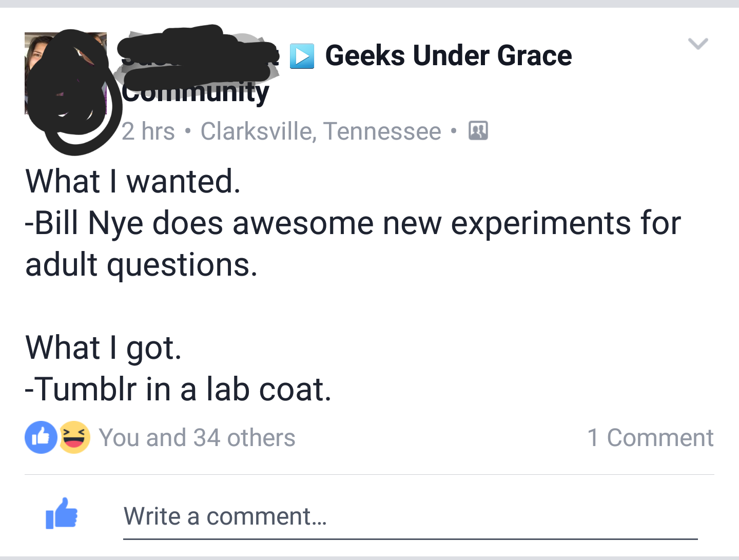Viewport: 739px width, 560px height.
Task: Open the post options chevron menu
Action: pyautogui.click(x=698, y=44)
